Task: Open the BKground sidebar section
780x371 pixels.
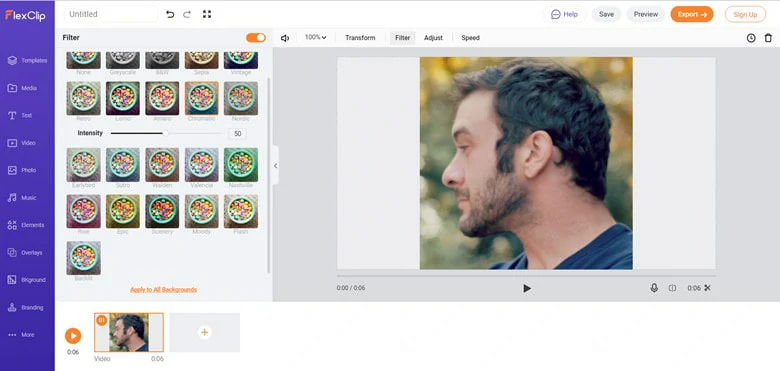Action: pyautogui.click(x=27, y=280)
